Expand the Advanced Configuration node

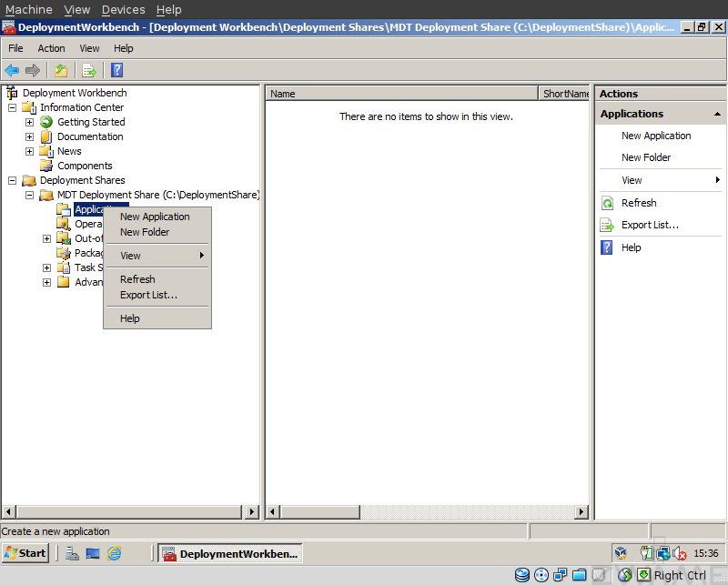click(47, 282)
